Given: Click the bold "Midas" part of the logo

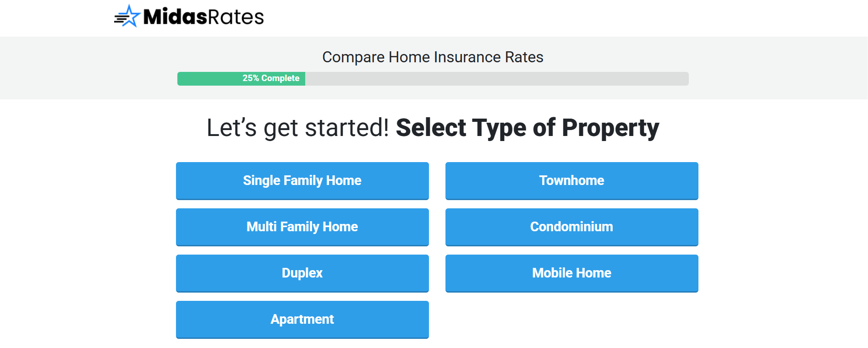Looking at the screenshot, I should click(176, 17).
